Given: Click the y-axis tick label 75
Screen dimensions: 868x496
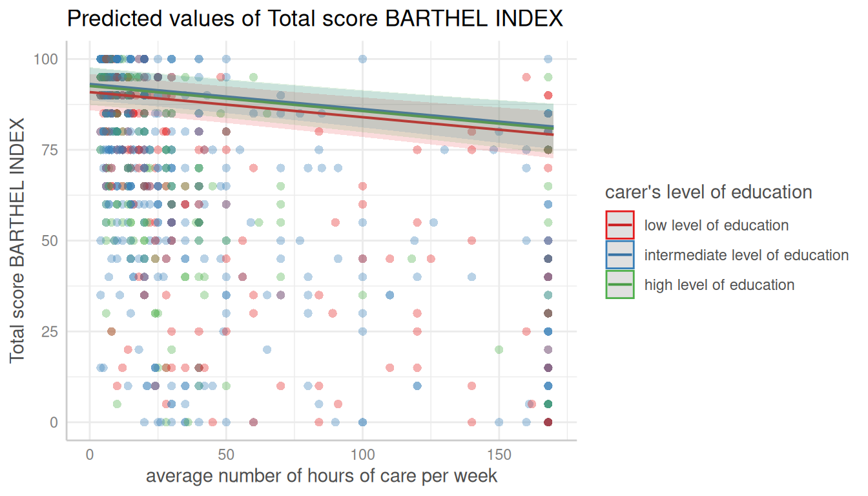Looking at the screenshot, I should [50, 150].
